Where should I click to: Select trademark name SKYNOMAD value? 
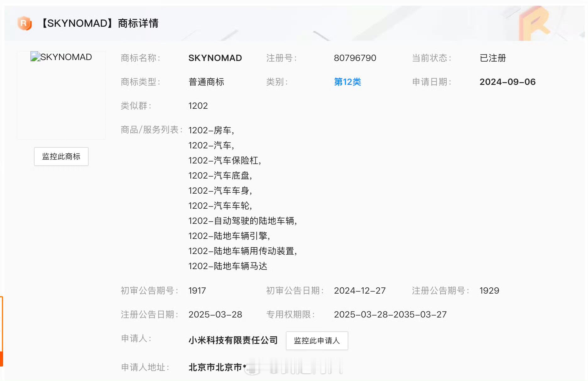[215, 58]
